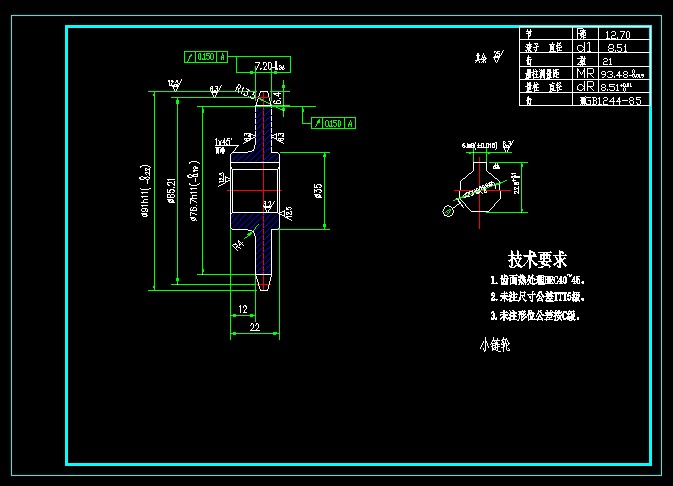Click the 12 width dimension text
673x486 pixels.
(243, 310)
